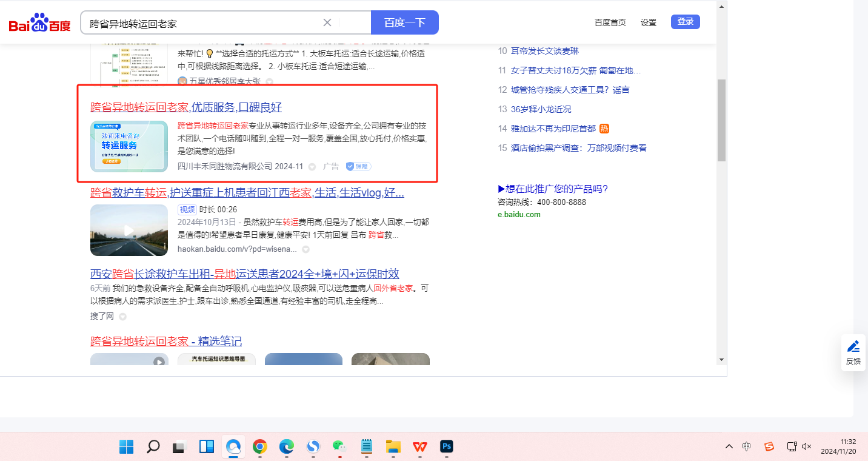
Task: Expand the hidden system tray icons chevron
Action: [x=729, y=446]
